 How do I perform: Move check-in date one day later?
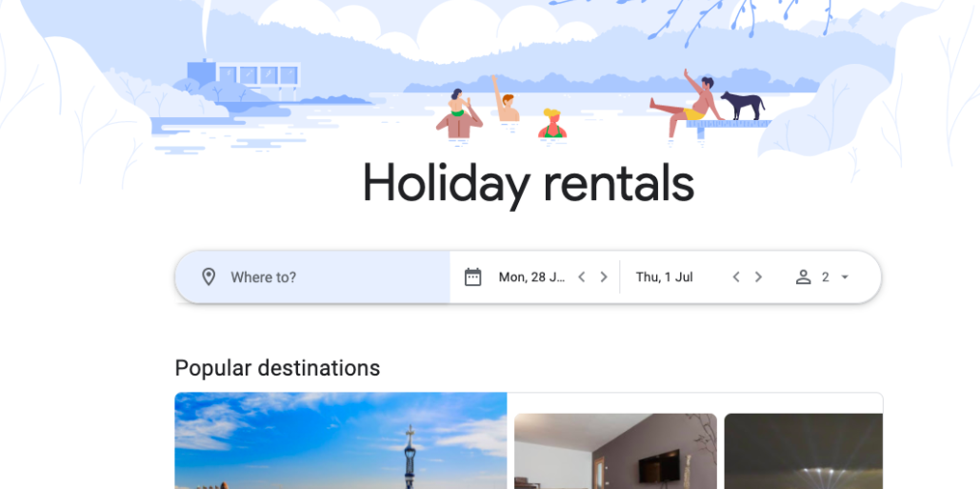(x=604, y=277)
